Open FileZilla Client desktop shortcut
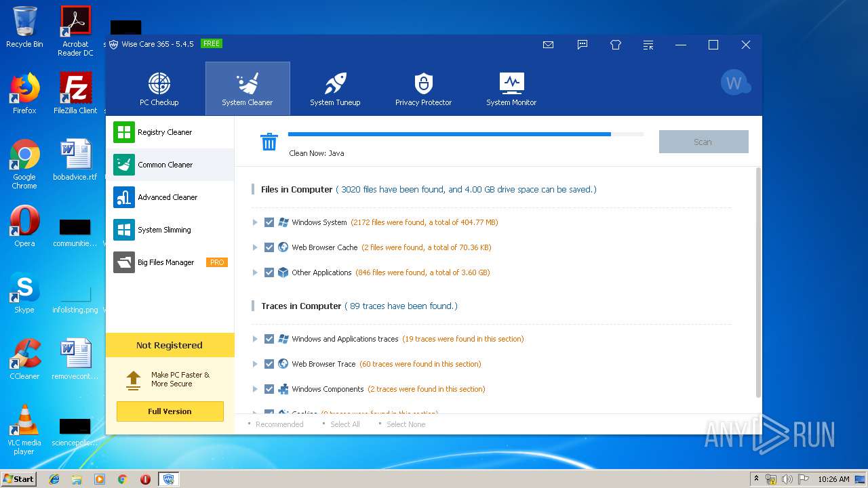 75,94
